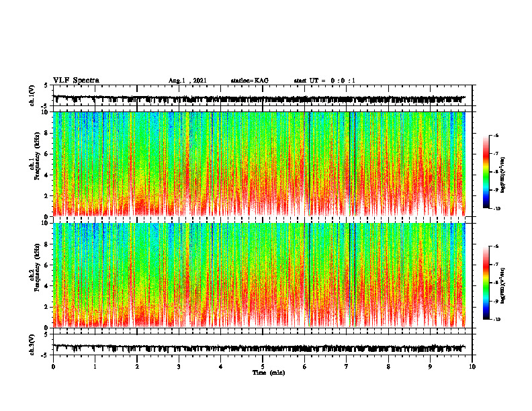
Task: Click the "ch.1(V)" waveform axis label
Action: tap(32, 95)
